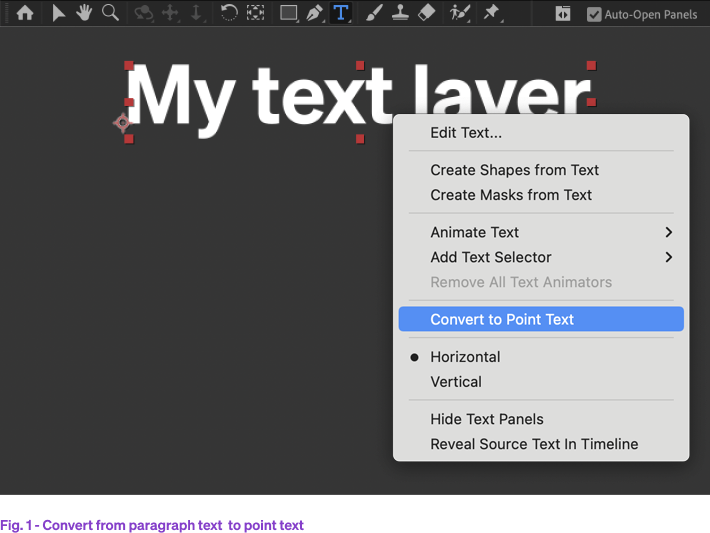710x533 pixels.
Task: Go to the Home screen icon
Action: 25,13
